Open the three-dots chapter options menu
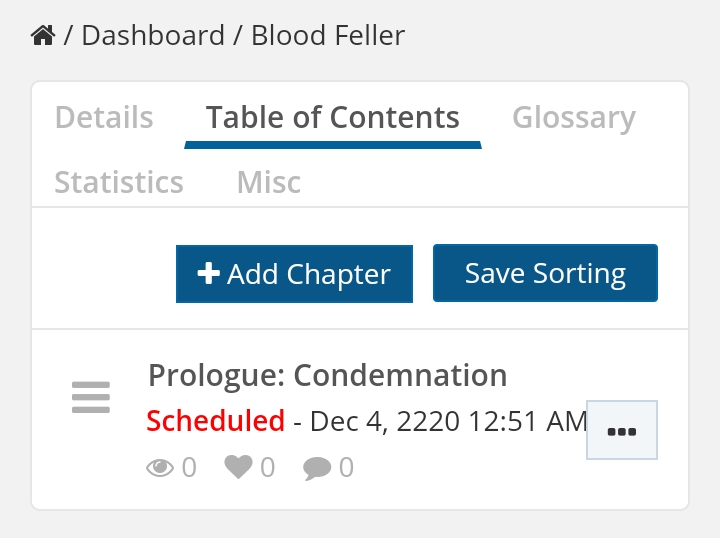This screenshot has height=538, width=720. tap(622, 430)
